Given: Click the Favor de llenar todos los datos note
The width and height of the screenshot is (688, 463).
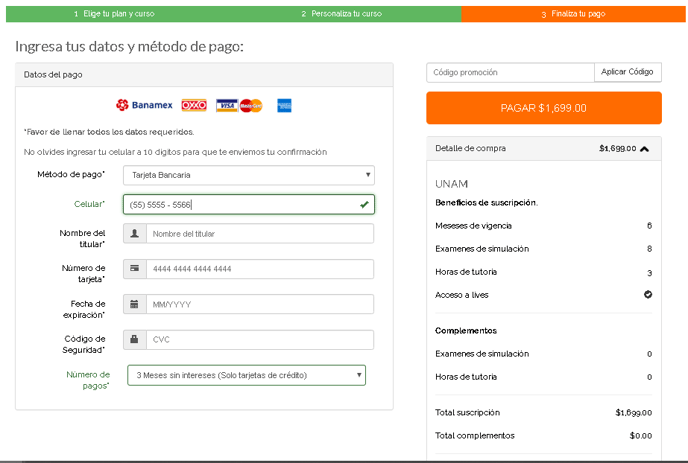Looking at the screenshot, I should [x=109, y=132].
